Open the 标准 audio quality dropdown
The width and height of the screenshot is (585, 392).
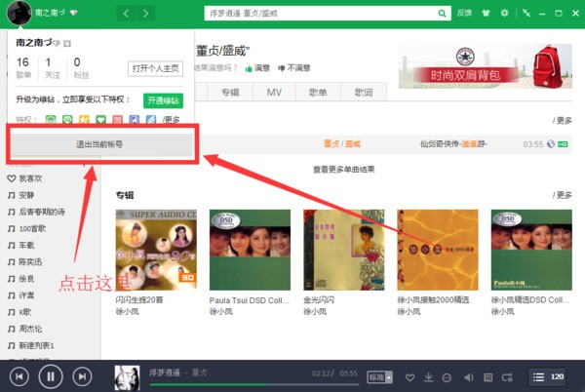tap(380, 377)
